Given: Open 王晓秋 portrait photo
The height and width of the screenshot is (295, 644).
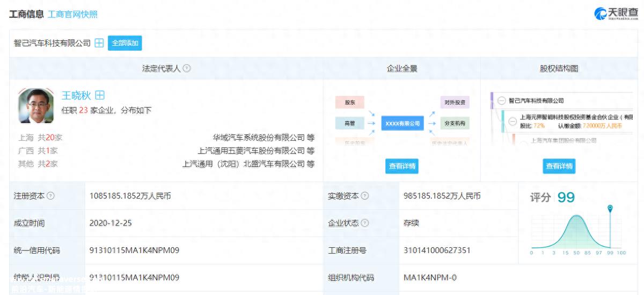Looking at the screenshot, I should click(x=36, y=106).
